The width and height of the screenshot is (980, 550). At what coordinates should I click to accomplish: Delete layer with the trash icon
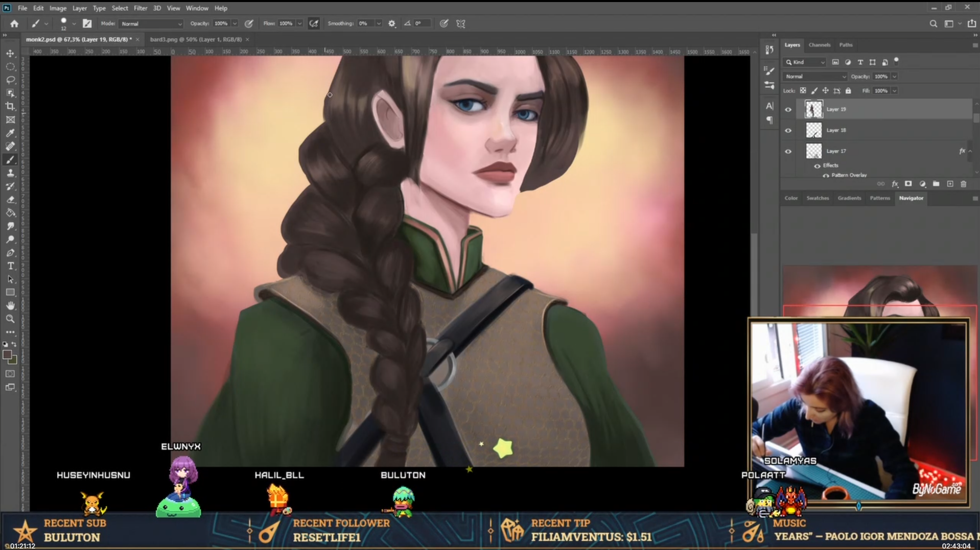coord(964,184)
